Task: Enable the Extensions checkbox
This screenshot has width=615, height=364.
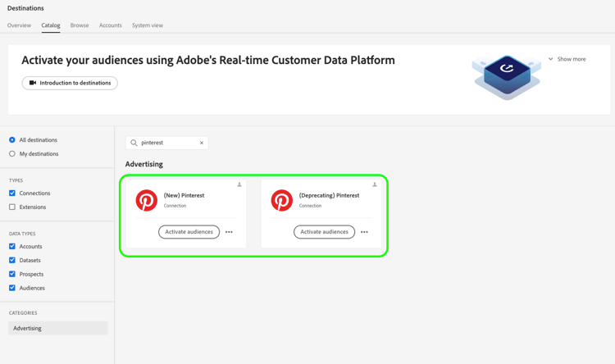Action: [12, 207]
